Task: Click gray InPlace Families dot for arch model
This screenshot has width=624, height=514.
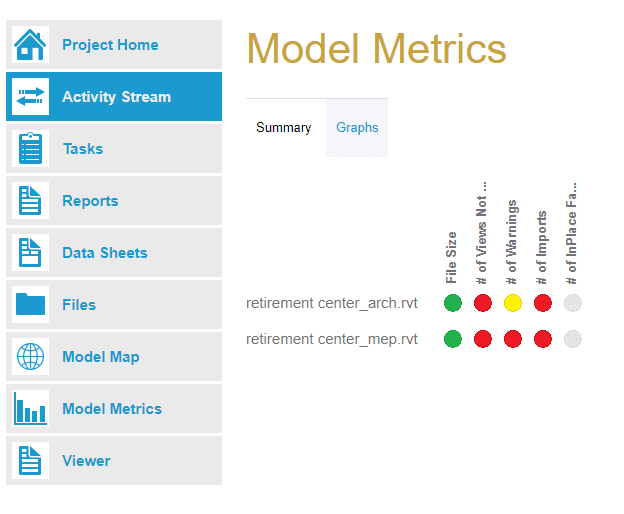Action: point(573,303)
